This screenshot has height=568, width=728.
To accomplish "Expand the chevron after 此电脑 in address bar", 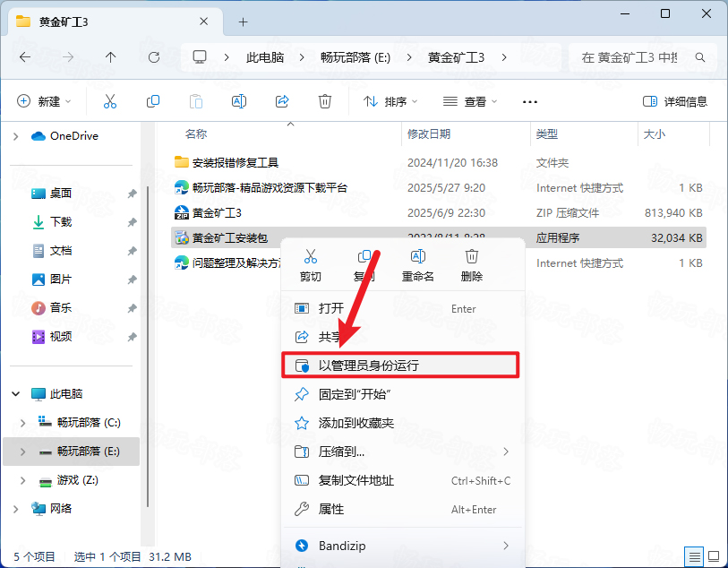I will point(302,57).
